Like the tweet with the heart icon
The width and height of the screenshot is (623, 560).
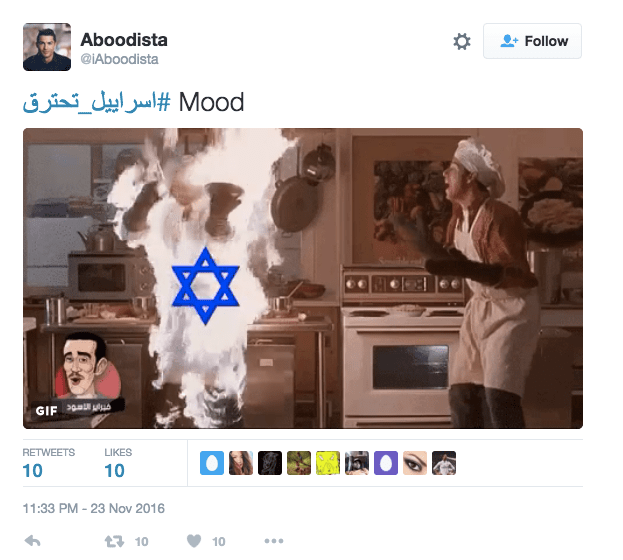(x=194, y=541)
